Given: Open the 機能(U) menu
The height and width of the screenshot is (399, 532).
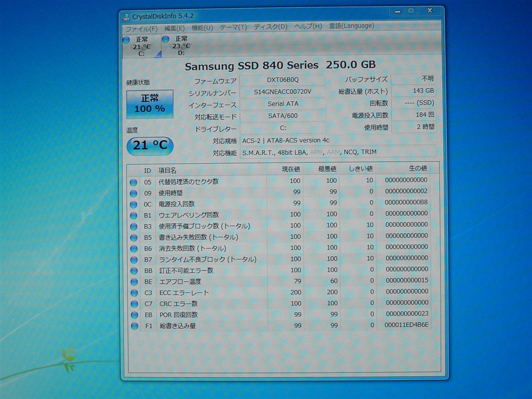Looking at the screenshot, I should coord(202,28).
